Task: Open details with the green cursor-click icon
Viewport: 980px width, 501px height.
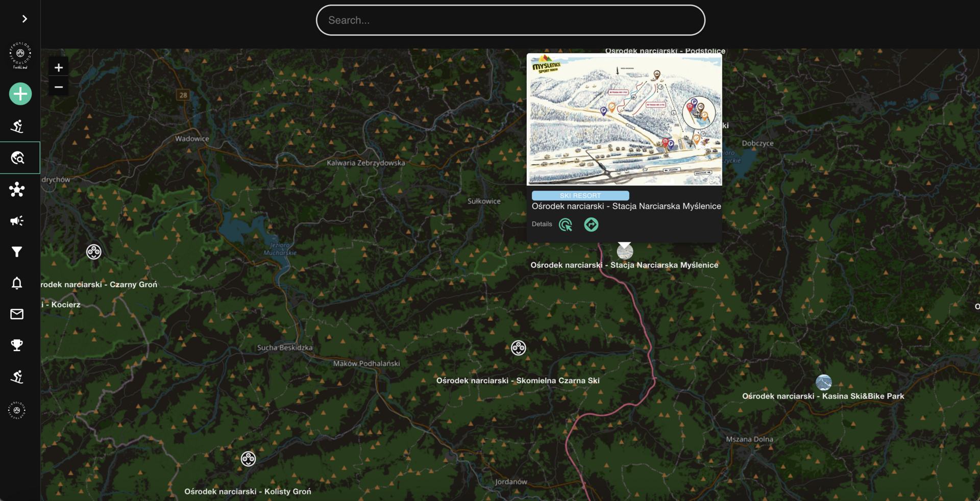Action: (x=566, y=225)
